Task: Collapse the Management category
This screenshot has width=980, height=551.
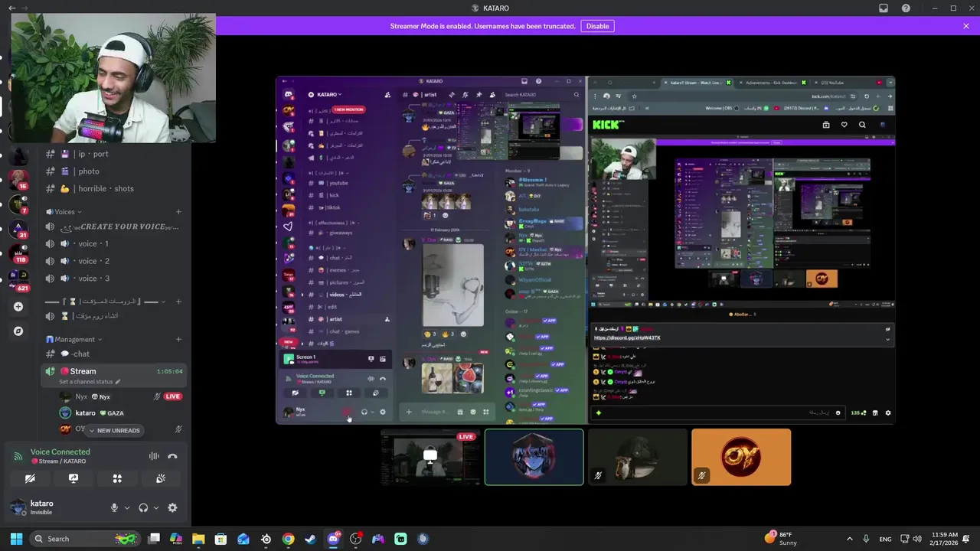Action: click(x=74, y=339)
